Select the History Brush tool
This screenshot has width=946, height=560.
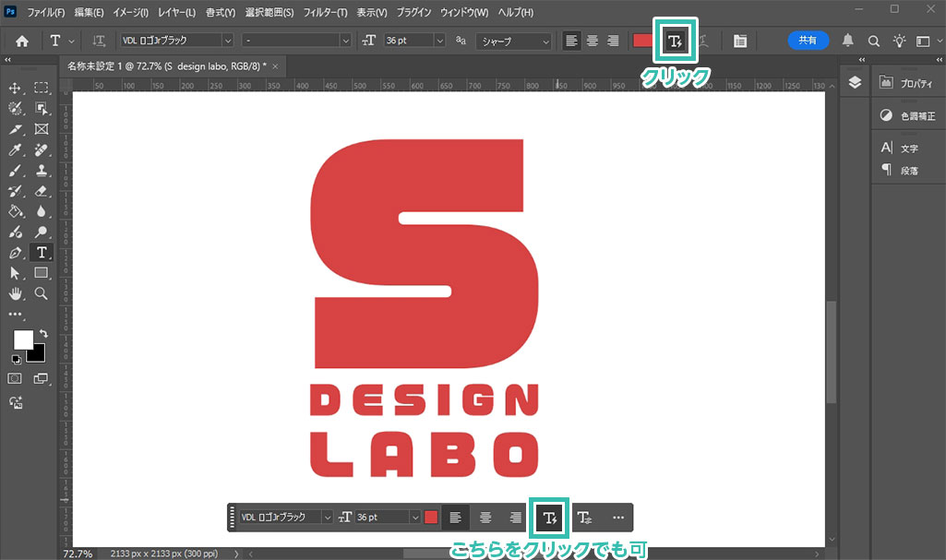click(x=15, y=191)
